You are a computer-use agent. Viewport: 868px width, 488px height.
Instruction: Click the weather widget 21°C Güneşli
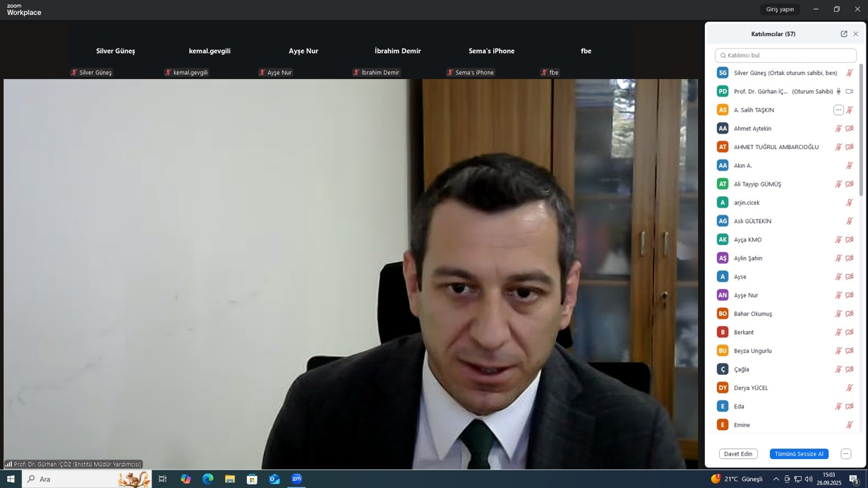(737, 479)
